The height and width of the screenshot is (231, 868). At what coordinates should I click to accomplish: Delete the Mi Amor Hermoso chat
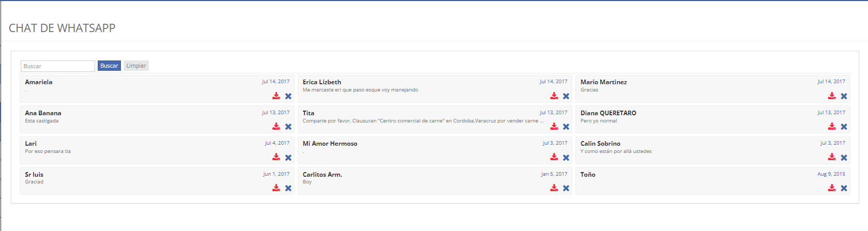coord(566,158)
